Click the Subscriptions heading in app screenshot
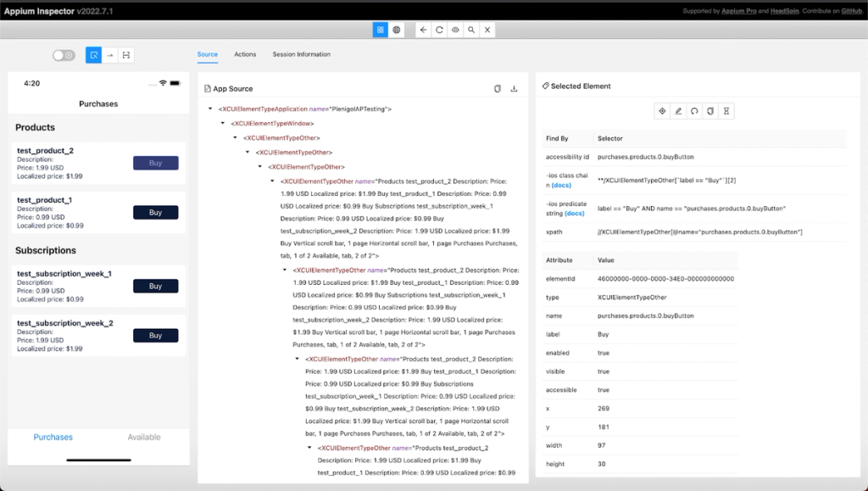868x491 pixels. pyautogui.click(x=46, y=251)
